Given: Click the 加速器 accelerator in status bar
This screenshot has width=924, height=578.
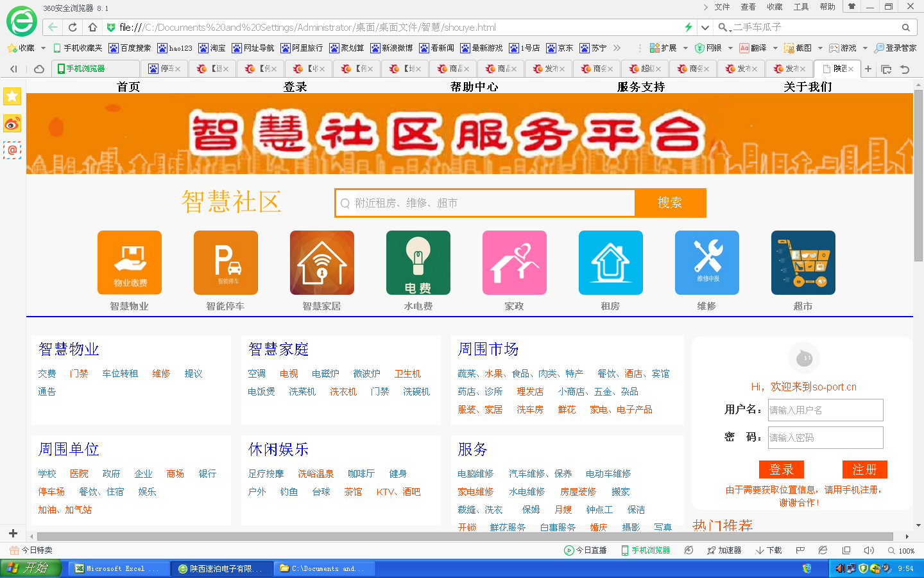Looking at the screenshot, I should pos(724,550).
